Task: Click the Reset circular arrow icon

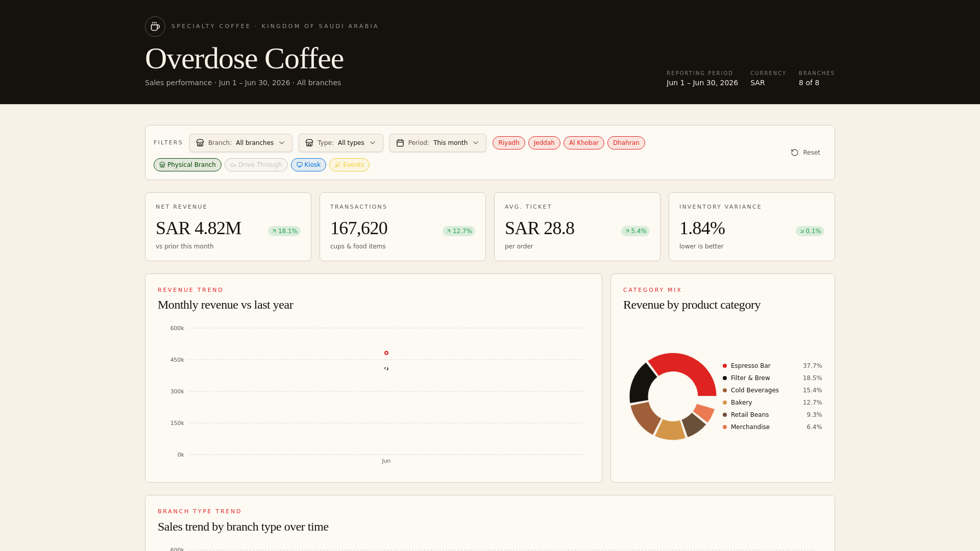Action: (x=795, y=153)
